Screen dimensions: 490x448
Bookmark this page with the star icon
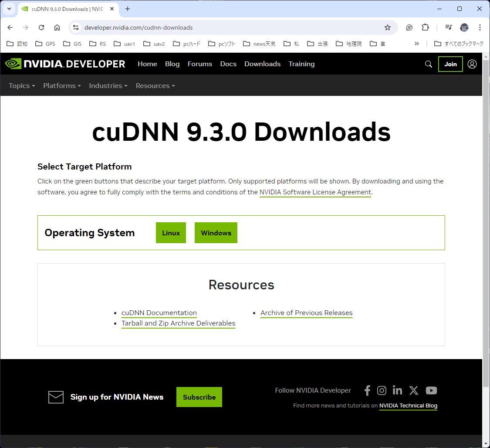click(388, 27)
